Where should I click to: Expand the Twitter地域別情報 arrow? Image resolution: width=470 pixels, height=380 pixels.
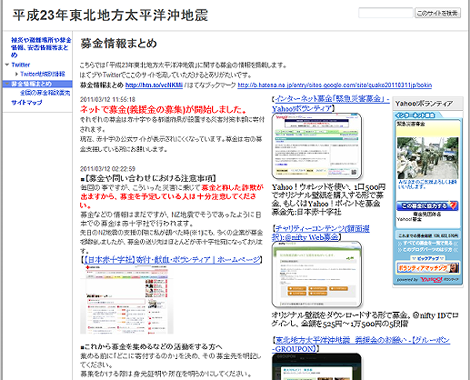(x=16, y=74)
